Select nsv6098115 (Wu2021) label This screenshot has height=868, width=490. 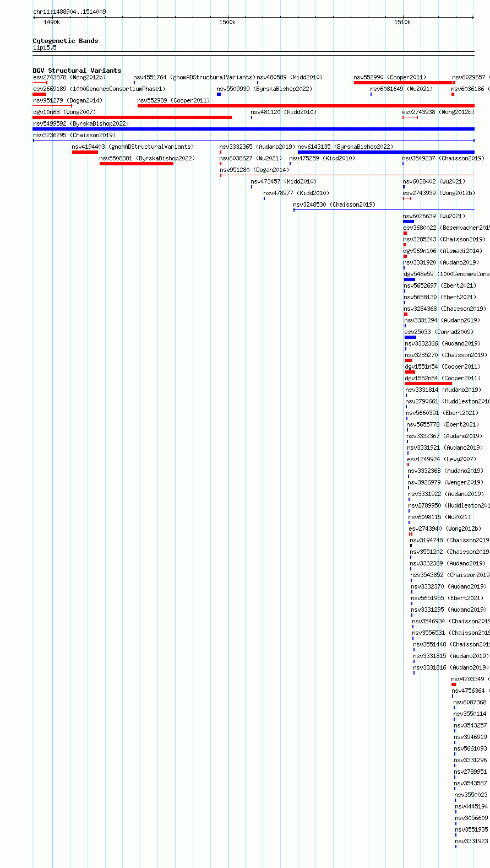tap(439, 517)
